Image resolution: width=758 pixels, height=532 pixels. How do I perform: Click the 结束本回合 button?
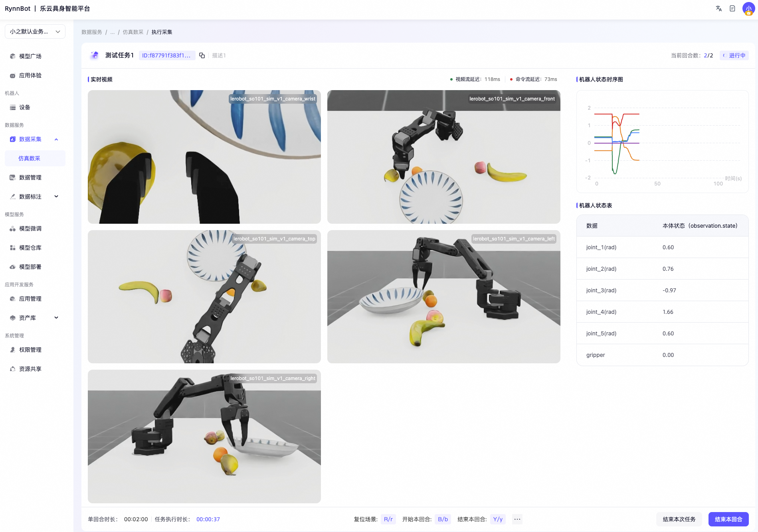pyautogui.click(x=728, y=519)
